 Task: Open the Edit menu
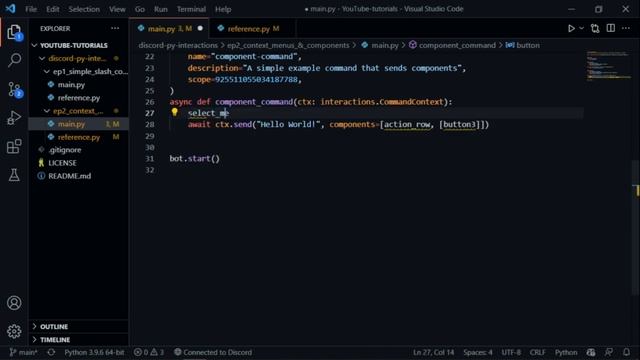coord(53,9)
